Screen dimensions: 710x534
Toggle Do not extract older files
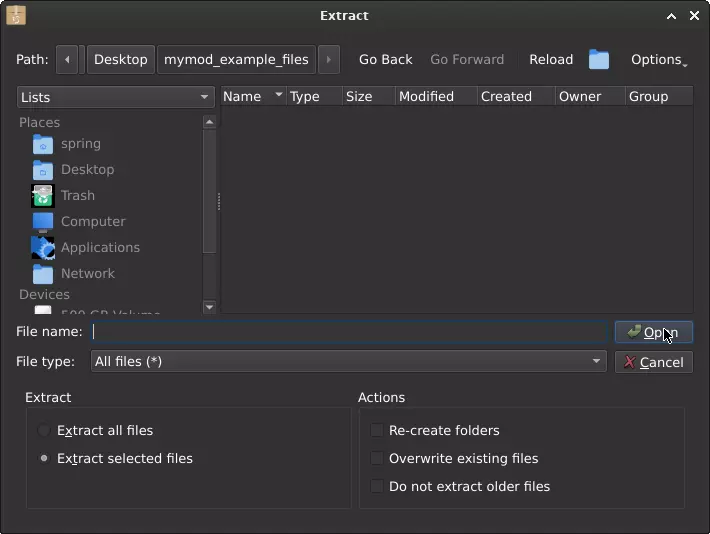tap(377, 487)
